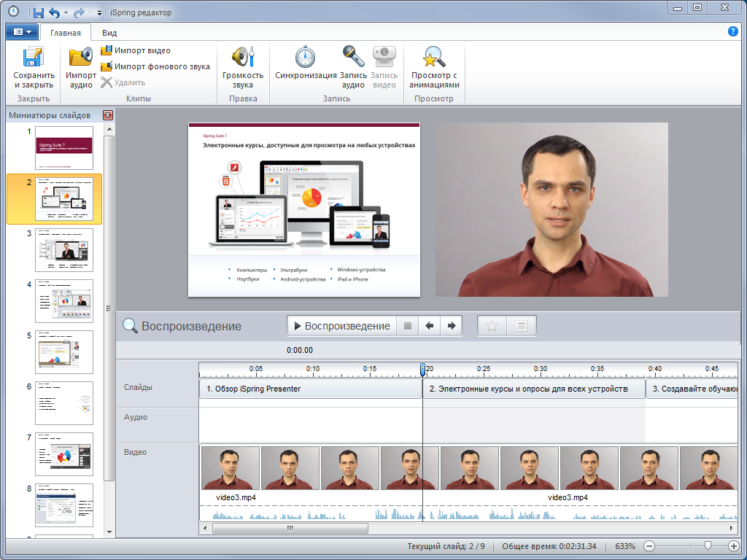Screen dimensions: 747x560
Task: Select timeline slide '1. Обзор iSpring Presenter'
Action: 311,389
